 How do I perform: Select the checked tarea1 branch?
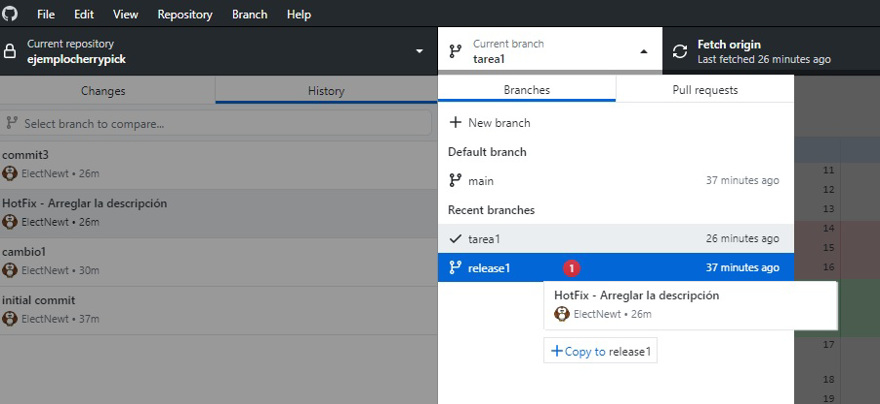point(616,238)
